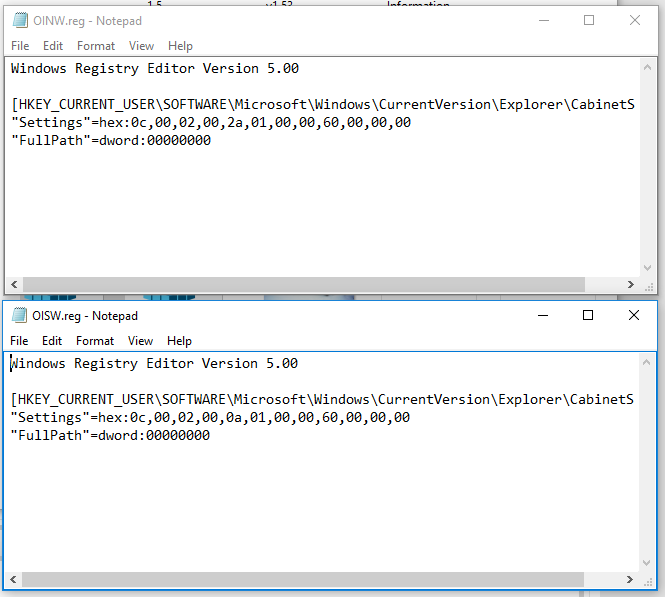Click scroll left arrow in OINW.reg window

pyautogui.click(x=14, y=285)
